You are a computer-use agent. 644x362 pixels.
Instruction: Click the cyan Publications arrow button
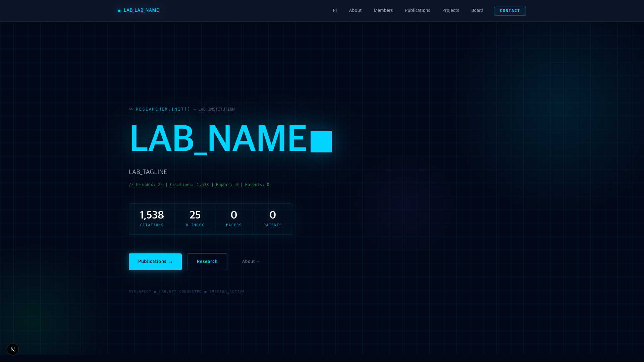click(155, 261)
